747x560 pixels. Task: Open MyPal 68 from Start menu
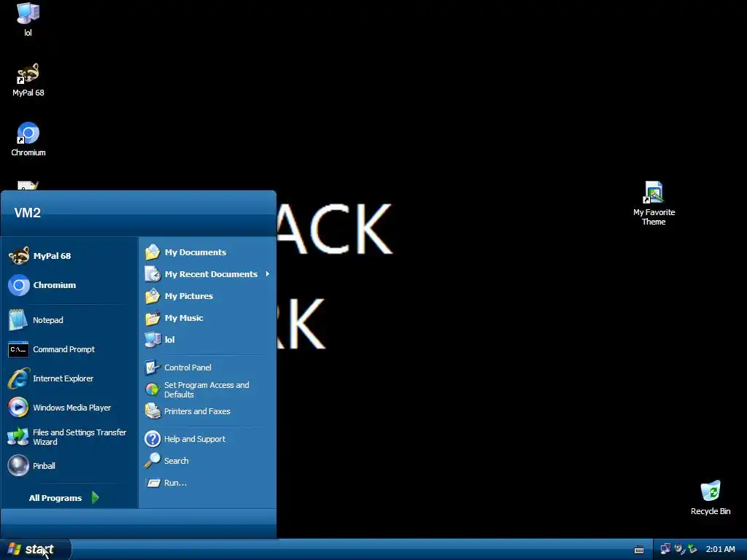[x=69, y=256]
